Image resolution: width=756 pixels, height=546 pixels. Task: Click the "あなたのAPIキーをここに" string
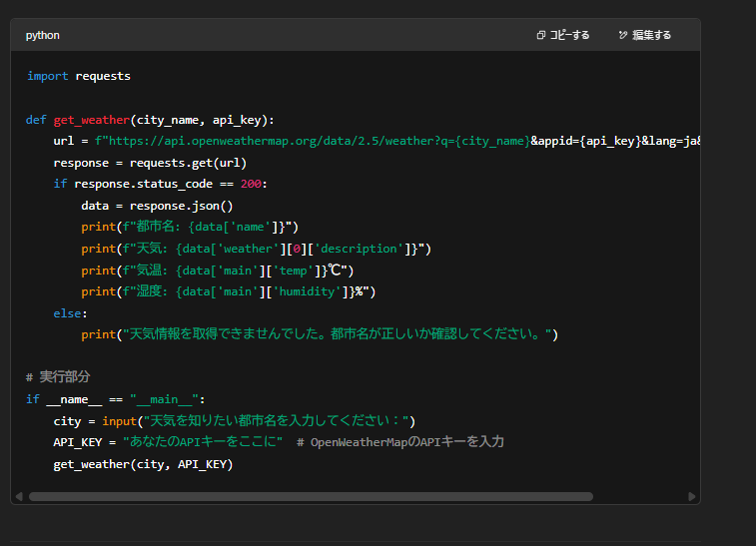(203, 442)
